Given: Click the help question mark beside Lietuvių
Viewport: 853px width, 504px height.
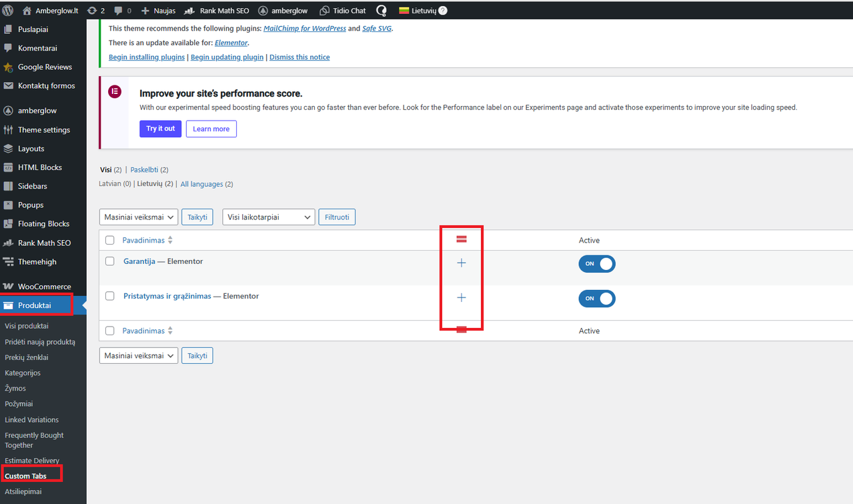Looking at the screenshot, I should click(443, 11).
